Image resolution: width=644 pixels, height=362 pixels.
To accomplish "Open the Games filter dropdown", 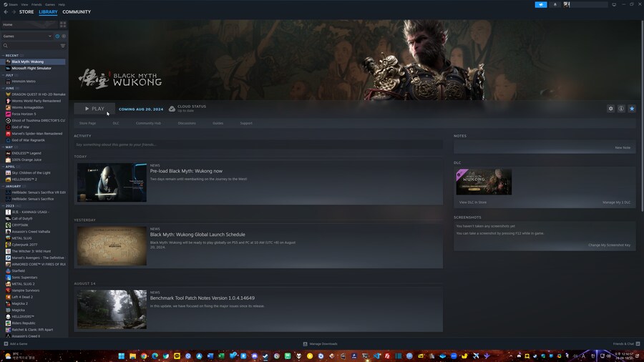I will (27, 36).
